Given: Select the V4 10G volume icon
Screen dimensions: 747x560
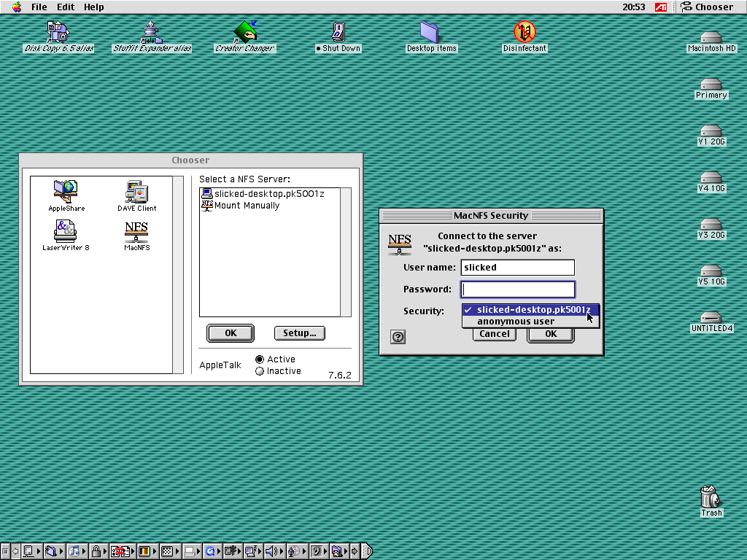Looking at the screenshot, I should click(x=711, y=182).
